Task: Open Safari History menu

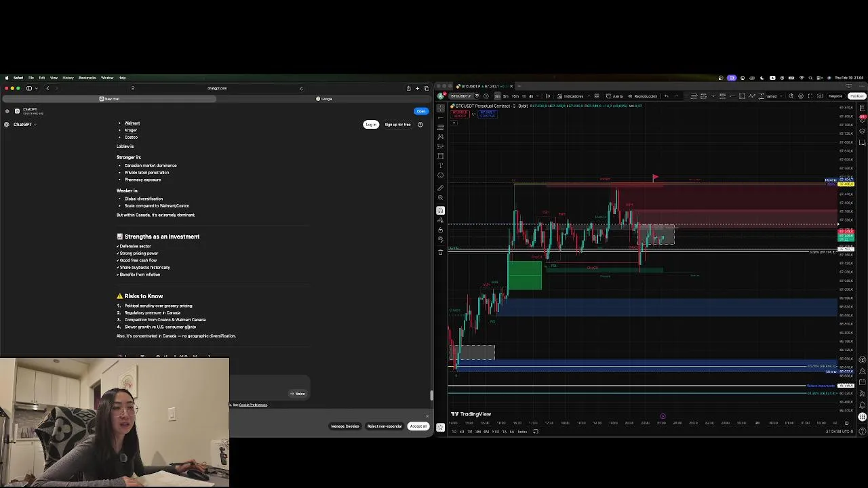Action: pyautogui.click(x=68, y=78)
